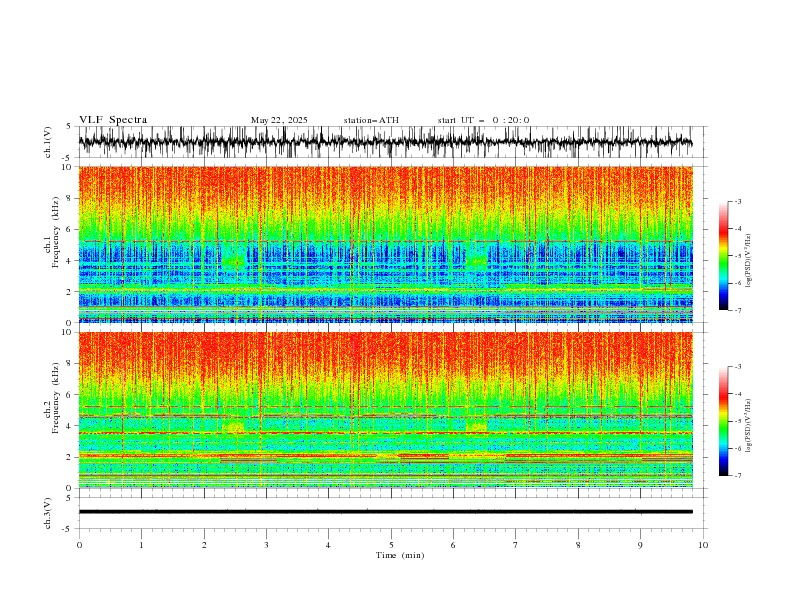Click the "station=ATH" label
Image resolution: width=792 pixels, height=612 pixels.
[x=371, y=120]
